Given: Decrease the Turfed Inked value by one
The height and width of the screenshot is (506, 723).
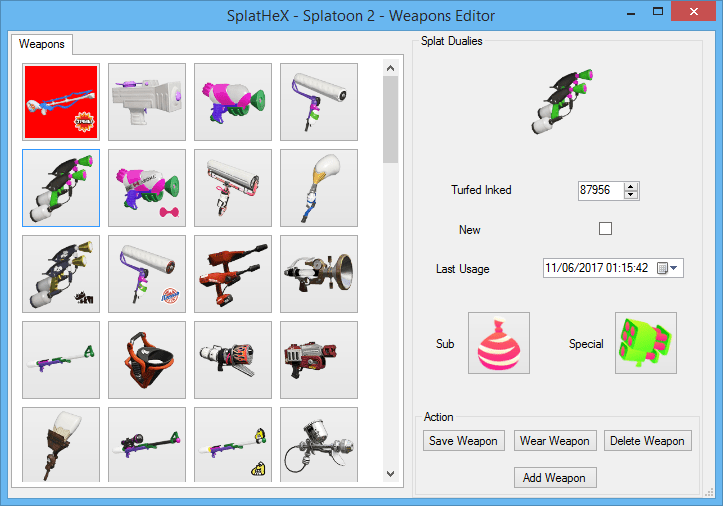Looking at the screenshot, I should [x=630, y=195].
